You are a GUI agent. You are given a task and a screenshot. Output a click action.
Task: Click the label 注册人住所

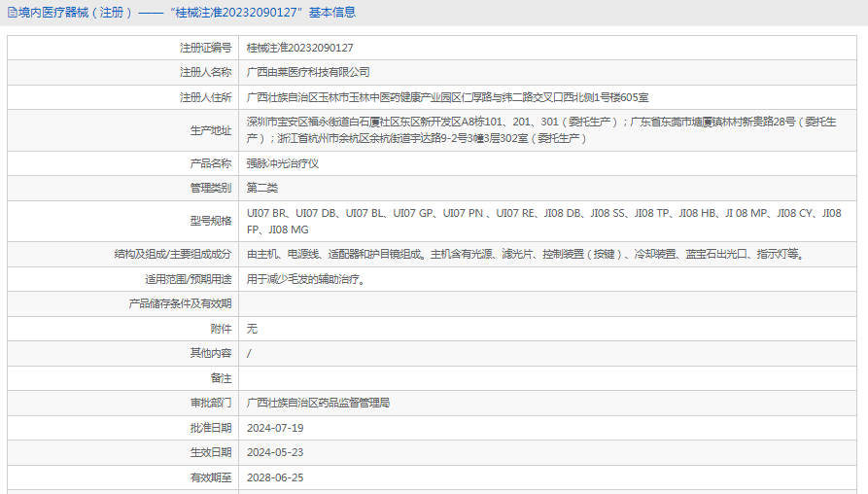point(205,97)
